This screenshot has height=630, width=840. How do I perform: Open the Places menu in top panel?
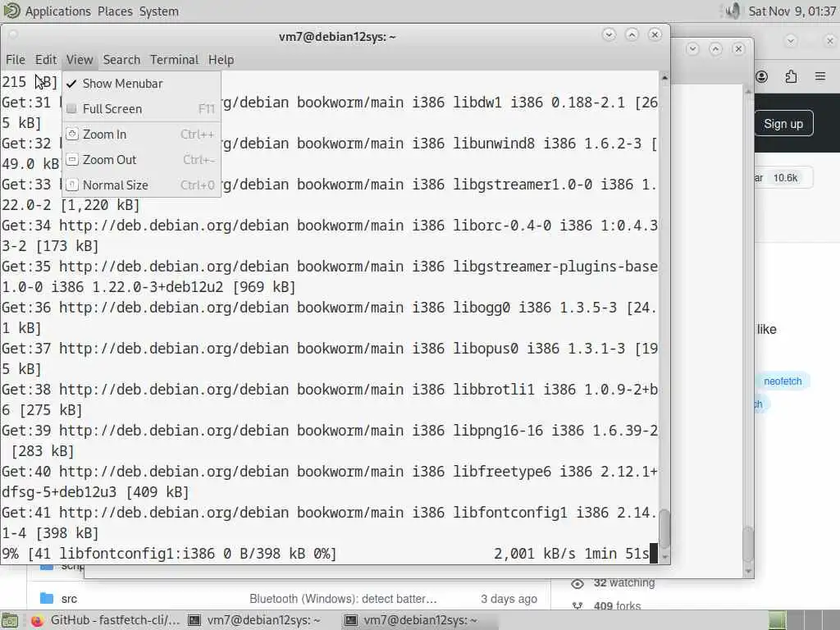115,11
